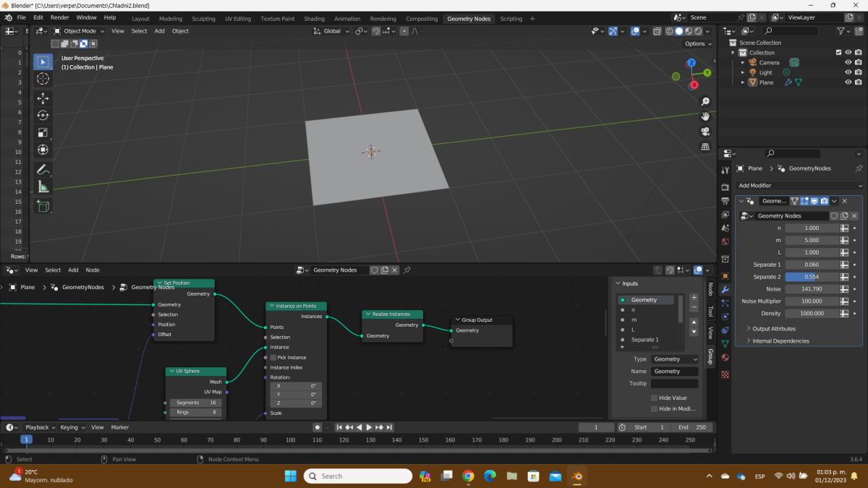The image size is (868, 488).
Task: Toggle auto keying record button
Action: (317, 427)
